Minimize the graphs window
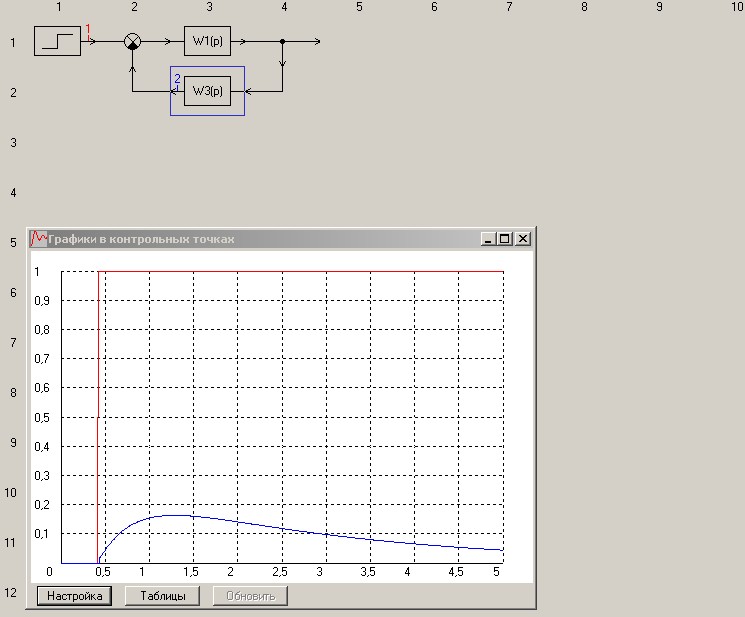Image resolution: width=745 pixels, height=617 pixels. pos(488,238)
